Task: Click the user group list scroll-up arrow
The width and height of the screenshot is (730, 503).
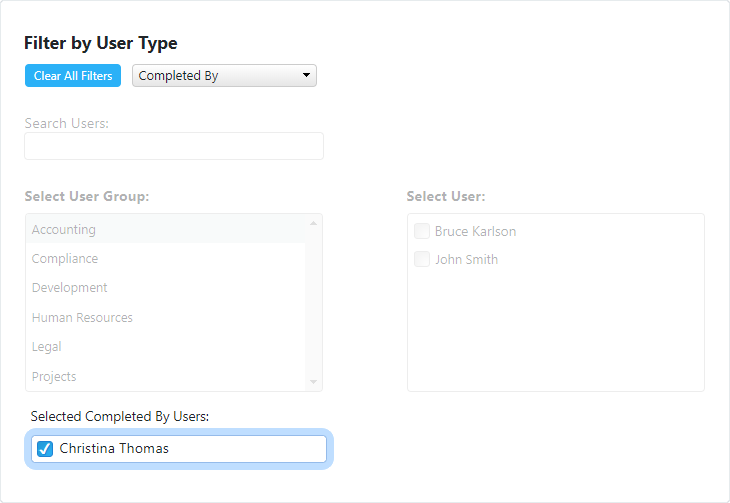Action: coord(313,224)
